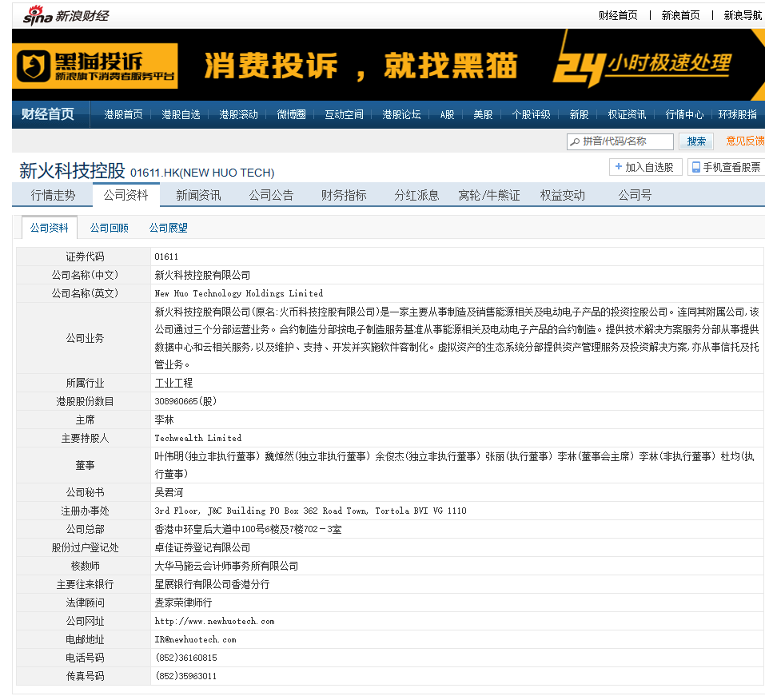
Task: Open 行情中心 navigation item
Action: coord(684,114)
